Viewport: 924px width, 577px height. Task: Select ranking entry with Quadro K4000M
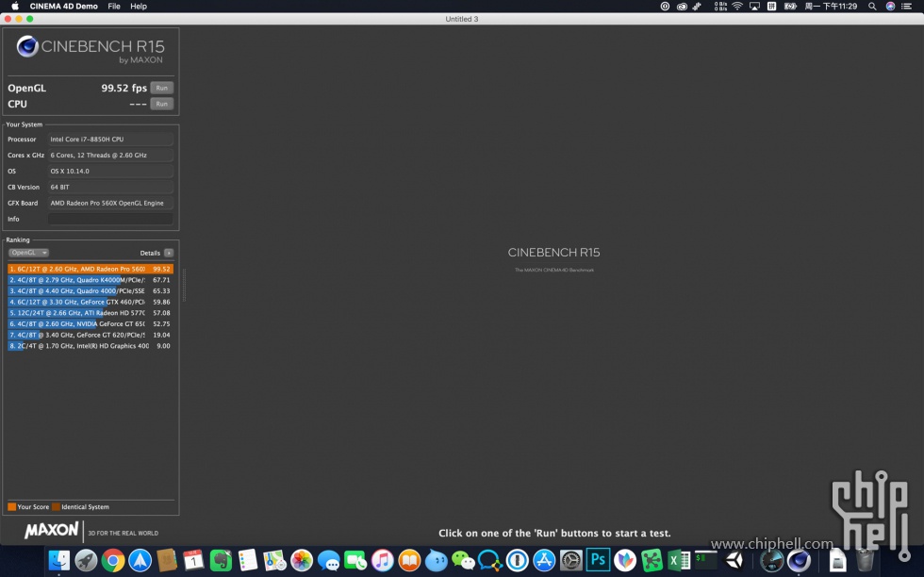coord(91,280)
